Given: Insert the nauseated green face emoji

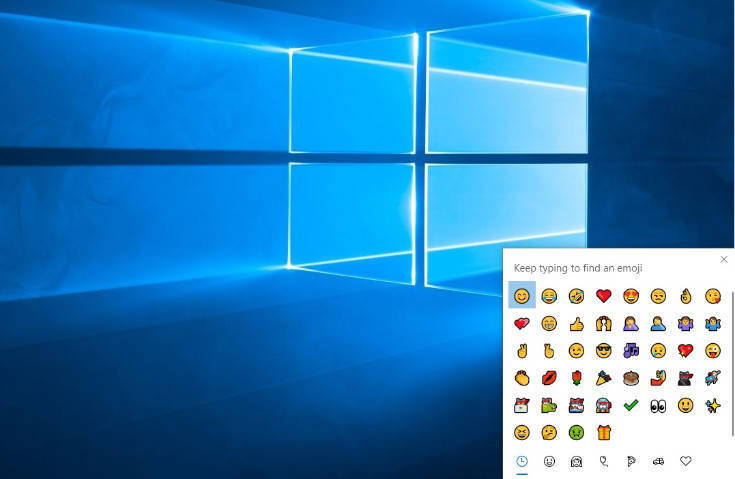Looking at the screenshot, I should coord(576,432).
